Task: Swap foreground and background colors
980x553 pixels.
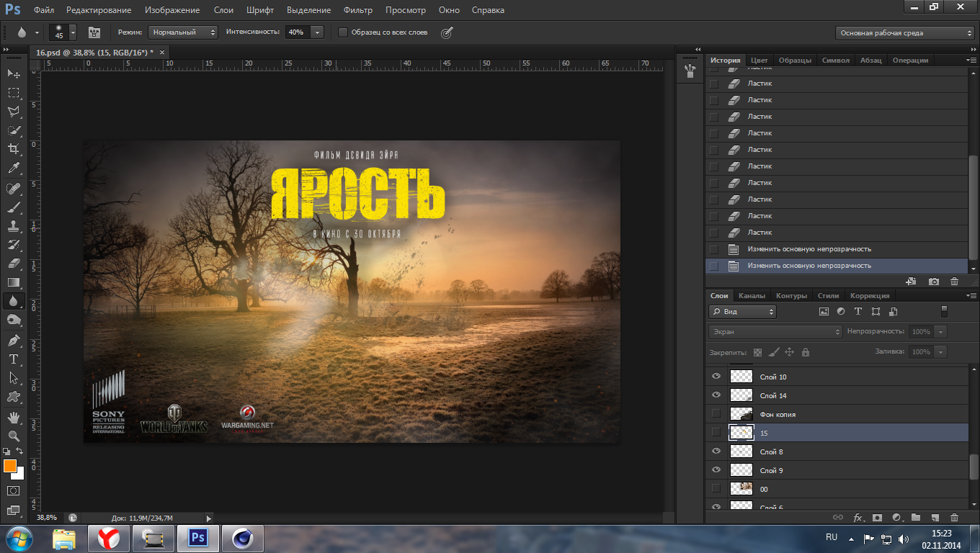Action: 21,451
